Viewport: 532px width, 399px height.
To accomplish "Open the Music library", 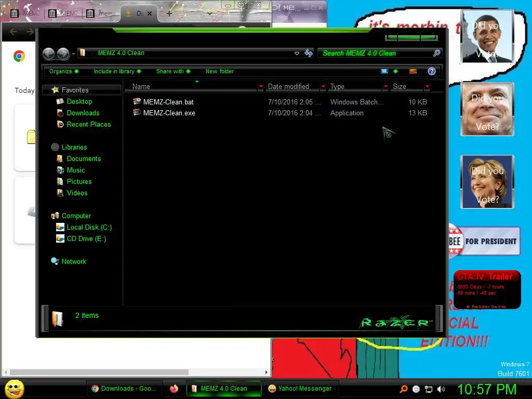I will tap(76, 170).
